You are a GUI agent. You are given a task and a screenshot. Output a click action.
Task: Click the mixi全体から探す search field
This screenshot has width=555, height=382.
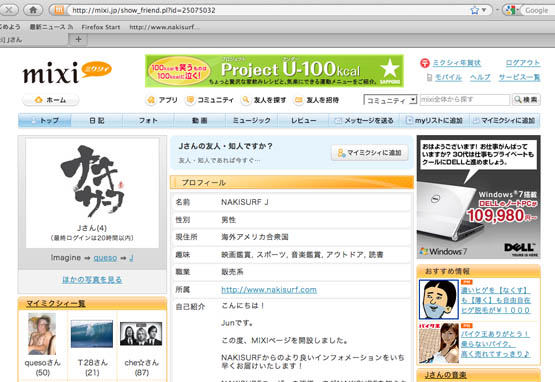click(465, 100)
